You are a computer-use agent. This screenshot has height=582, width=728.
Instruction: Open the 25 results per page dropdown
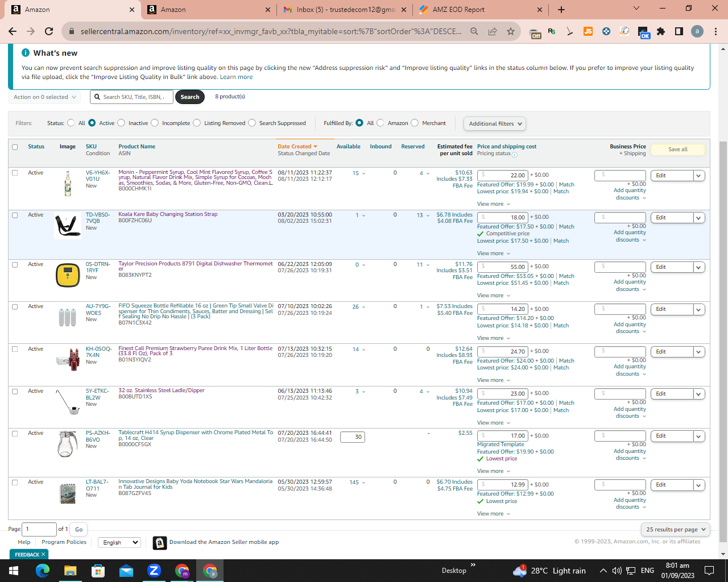click(x=676, y=529)
